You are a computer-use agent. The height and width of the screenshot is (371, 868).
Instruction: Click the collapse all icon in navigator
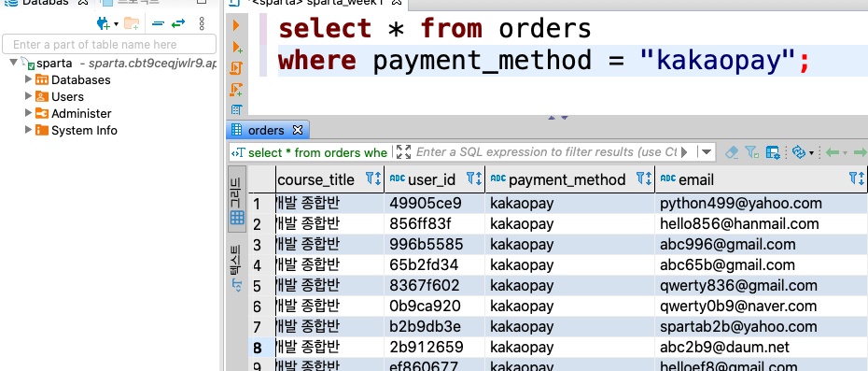point(159,23)
